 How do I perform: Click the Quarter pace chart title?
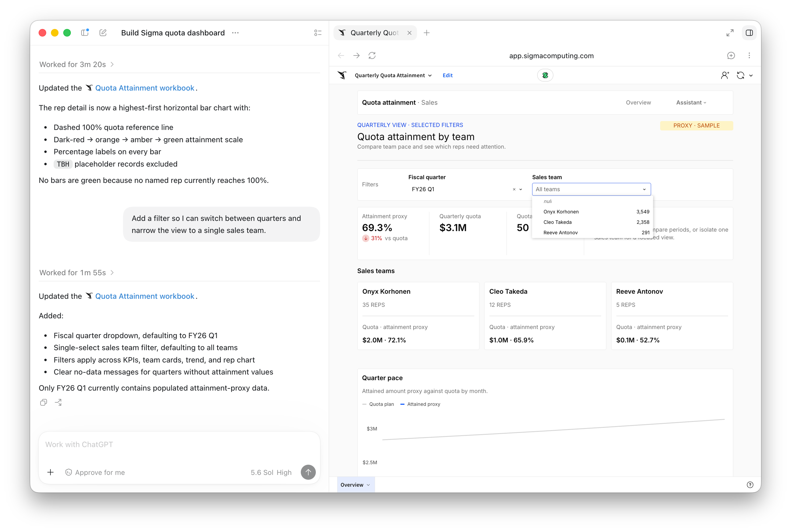click(382, 378)
